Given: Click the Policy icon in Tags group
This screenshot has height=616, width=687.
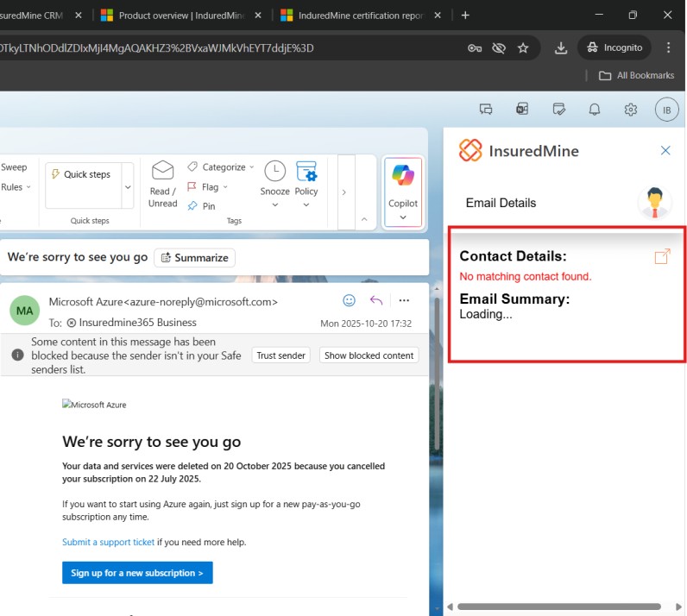Looking at the screenshot, I should 306,171.
